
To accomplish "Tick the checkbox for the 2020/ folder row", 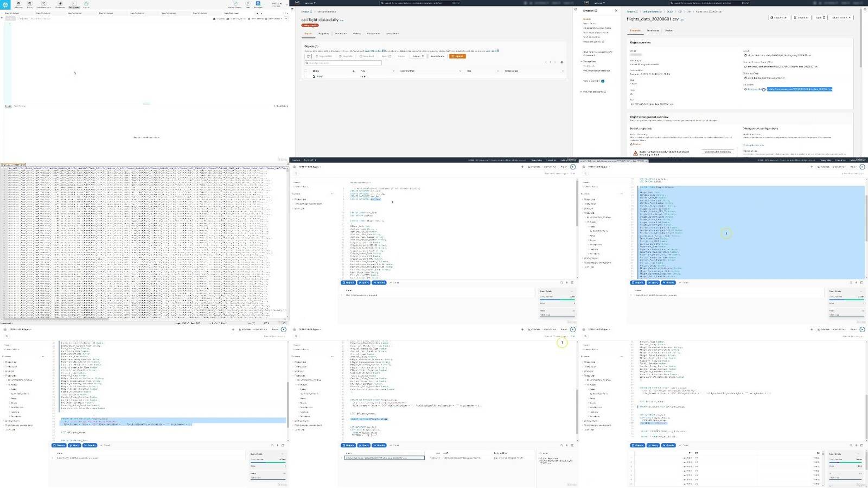I will click(305, 77).
